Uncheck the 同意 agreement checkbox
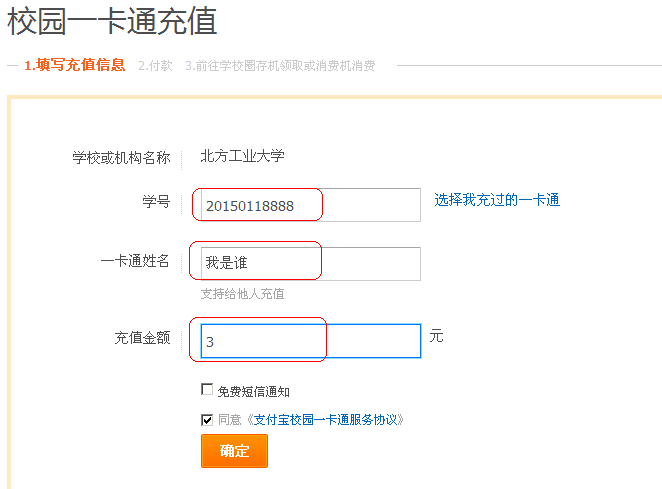This screenshot has width=662, height=489. coord(207,420)
